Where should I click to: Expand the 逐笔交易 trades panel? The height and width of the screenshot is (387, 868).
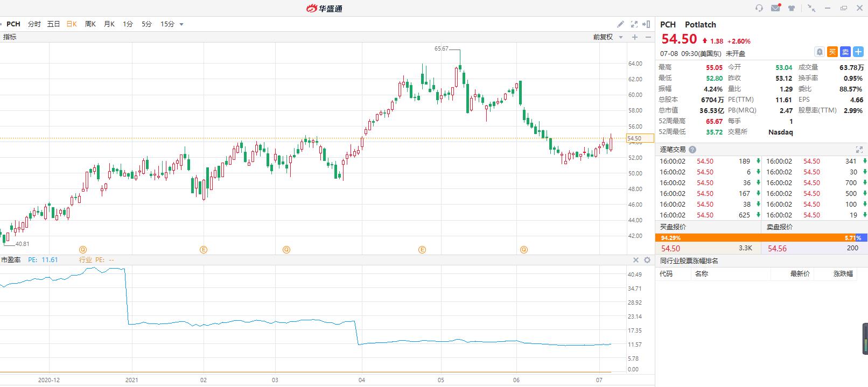859,150
